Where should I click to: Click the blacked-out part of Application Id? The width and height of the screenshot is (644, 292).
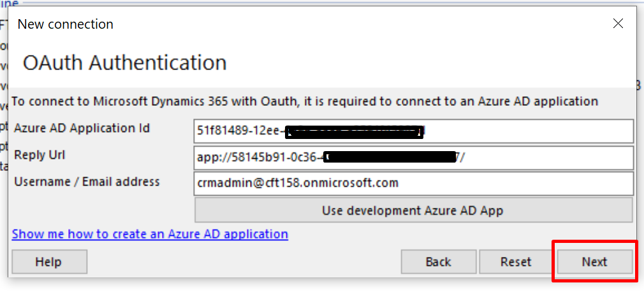click(x=354, y=132)
